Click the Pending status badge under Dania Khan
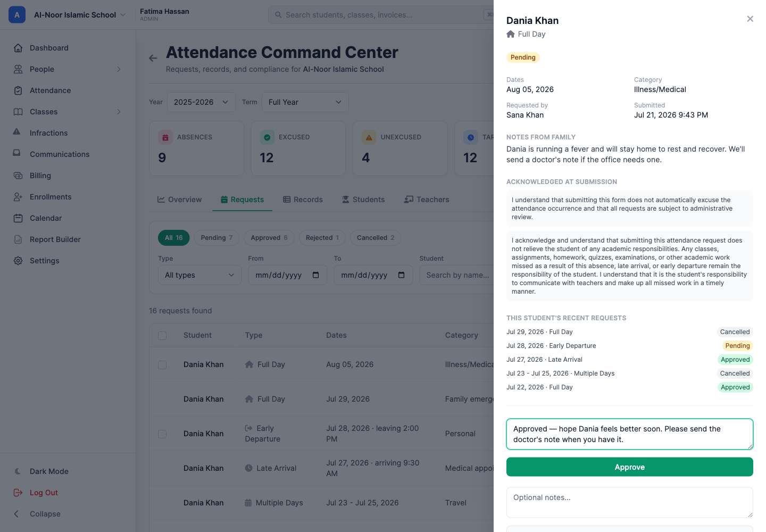This screenshot has height=532, width=766. [x=523, y=57]
